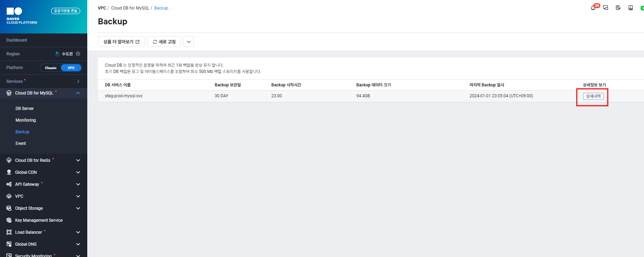644x257 pixels.
Task: Switch platform to Classic
Action: pos(51,68)
